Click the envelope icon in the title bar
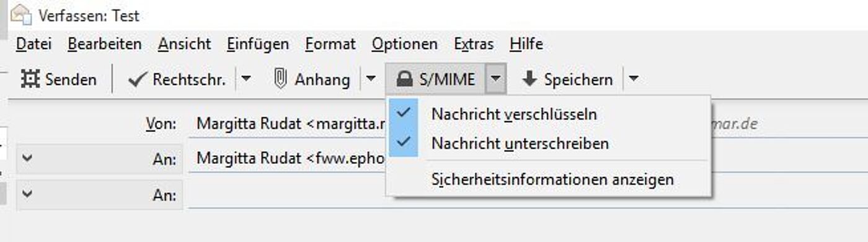This screenshot has height=242, width=868. pos(20,15)
